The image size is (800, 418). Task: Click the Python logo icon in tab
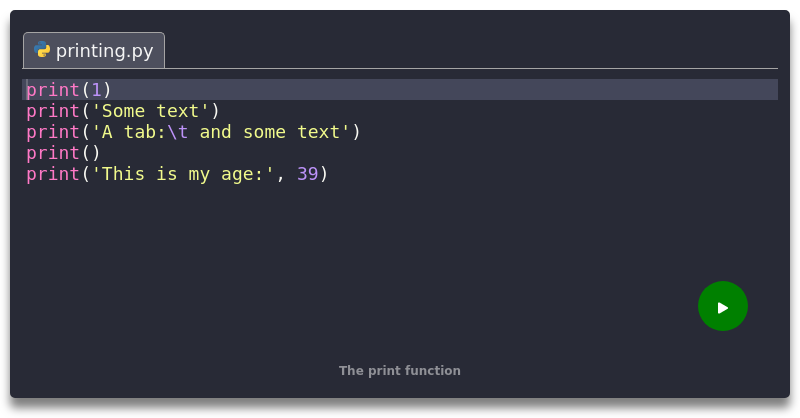click(x=42, y=50)
